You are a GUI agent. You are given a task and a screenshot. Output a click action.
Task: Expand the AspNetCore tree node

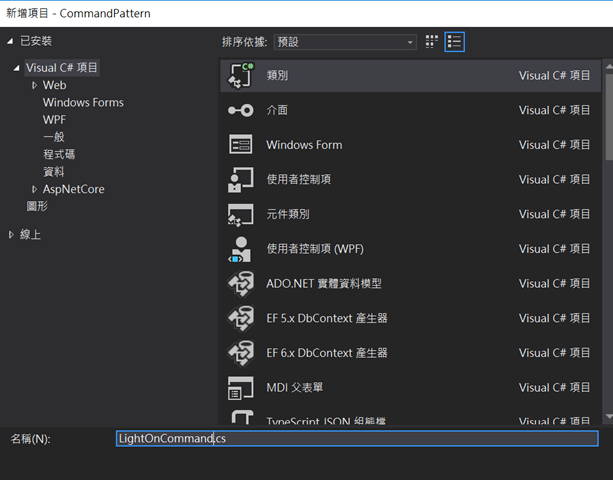[x=34, y=189]
